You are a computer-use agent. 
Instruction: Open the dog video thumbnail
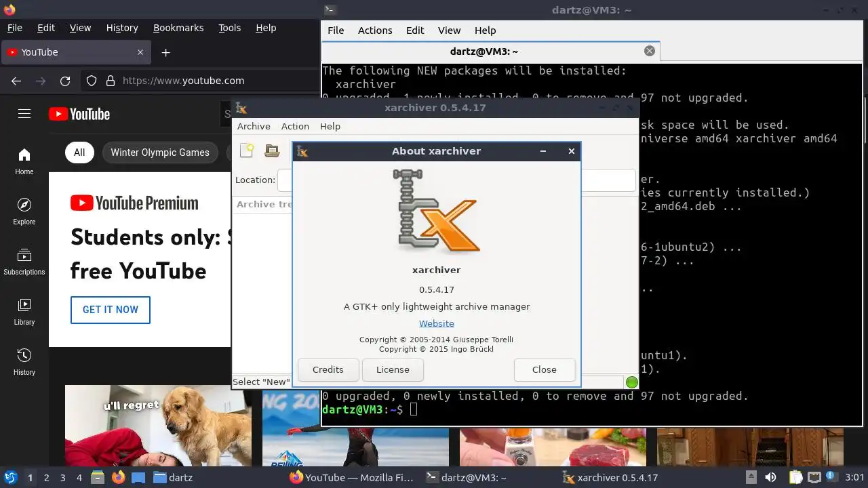[158, 426]
